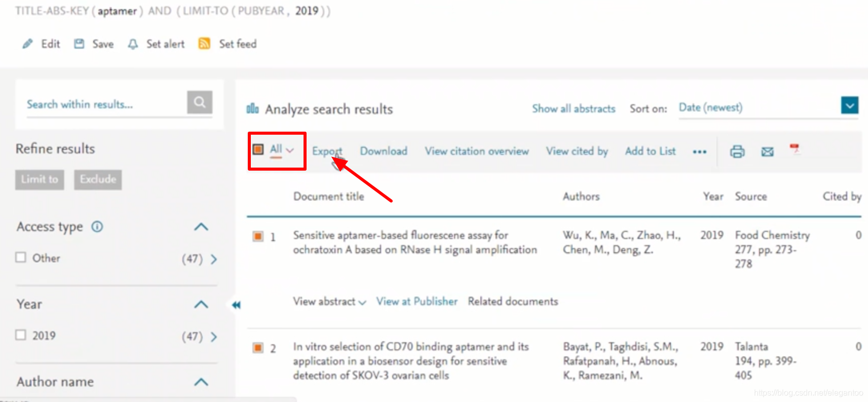868x402 pixels.
Task: Open the ochratoxin A aptamer assay article
Action: tap(414, 243)
